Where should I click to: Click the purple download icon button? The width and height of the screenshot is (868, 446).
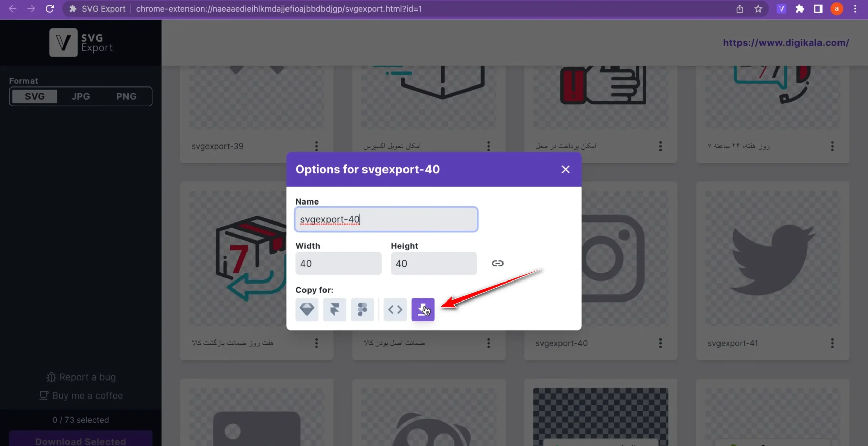click(x=422, y=309)
